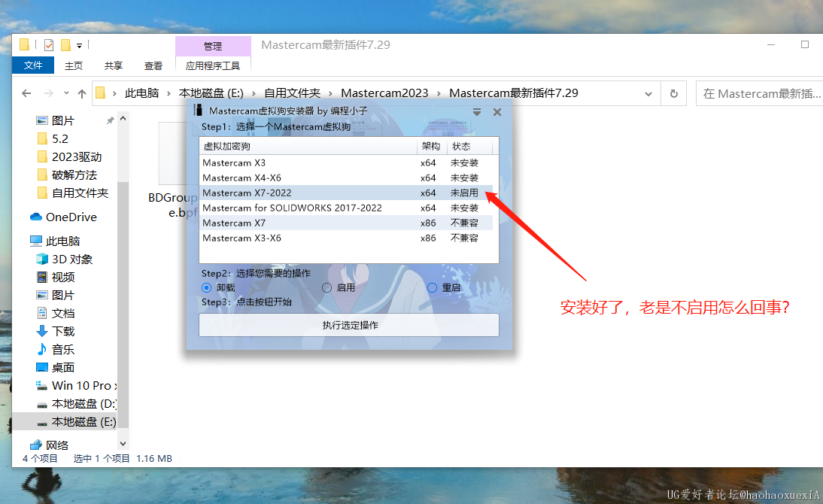Open the 破解方法 folder in sidebar
823x504 pixels.
74,175
